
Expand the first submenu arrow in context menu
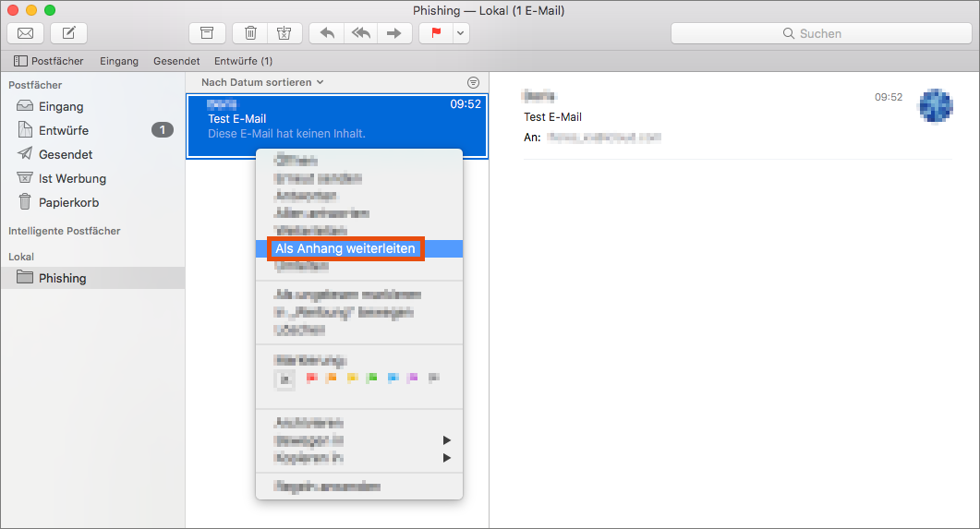pyautogui.click(x=447, y=440)
